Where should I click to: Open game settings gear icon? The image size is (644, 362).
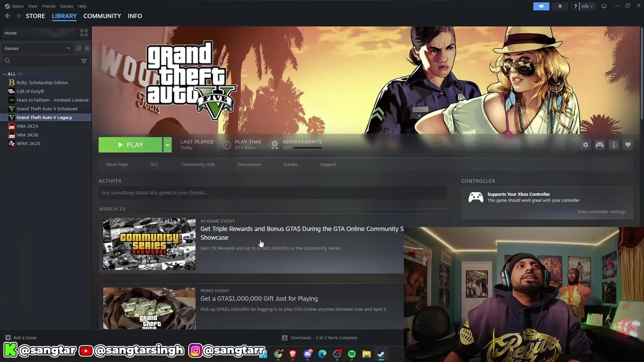tap(586, 145)
